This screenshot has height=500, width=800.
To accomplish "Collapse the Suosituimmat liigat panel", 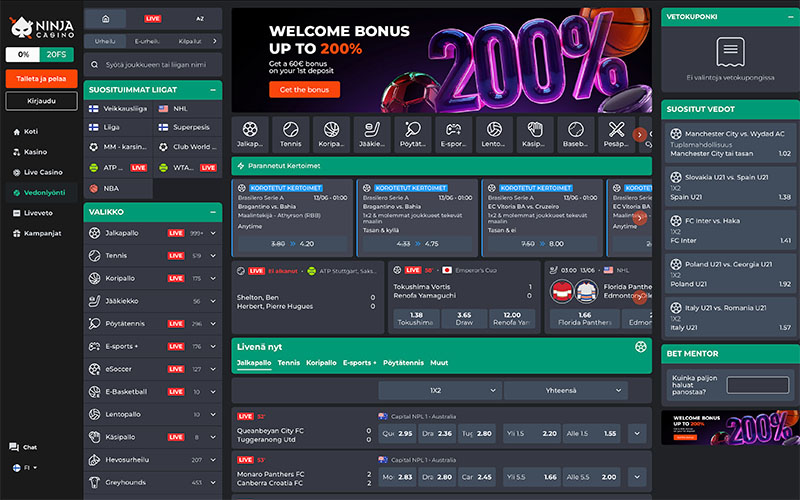I will pyautogui.click(x=213, y=90).
